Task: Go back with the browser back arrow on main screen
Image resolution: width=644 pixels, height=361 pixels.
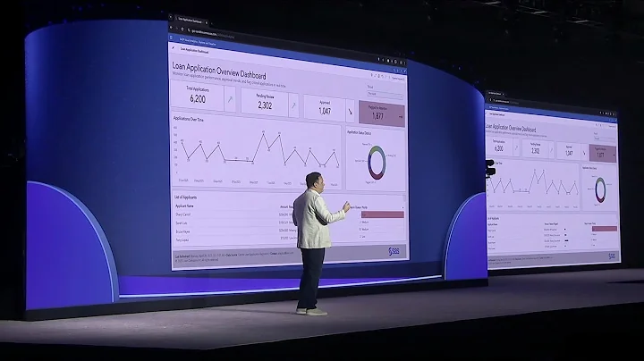Action: (x=171, y=28)
